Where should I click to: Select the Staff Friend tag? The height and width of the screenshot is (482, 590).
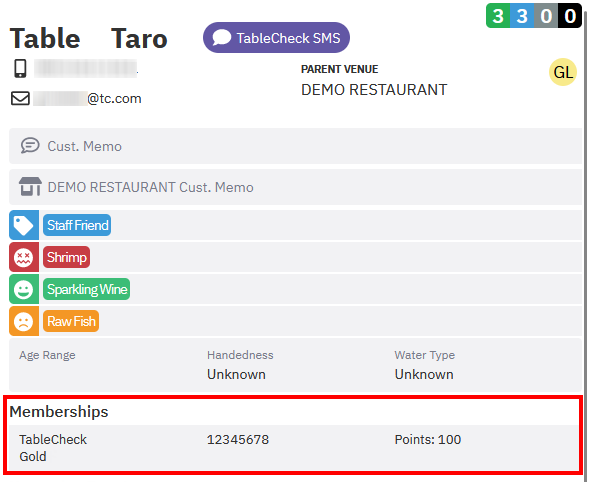click(x=77, y=225)
